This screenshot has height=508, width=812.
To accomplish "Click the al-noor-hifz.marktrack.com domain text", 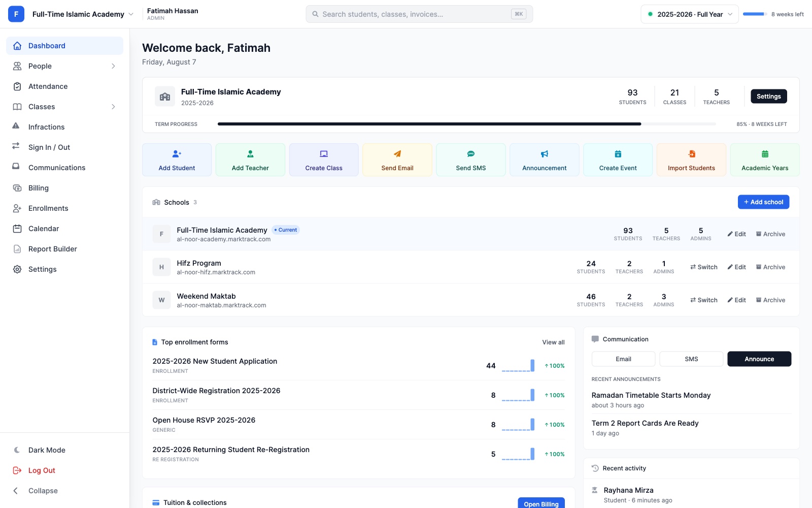I will point(216,272).
